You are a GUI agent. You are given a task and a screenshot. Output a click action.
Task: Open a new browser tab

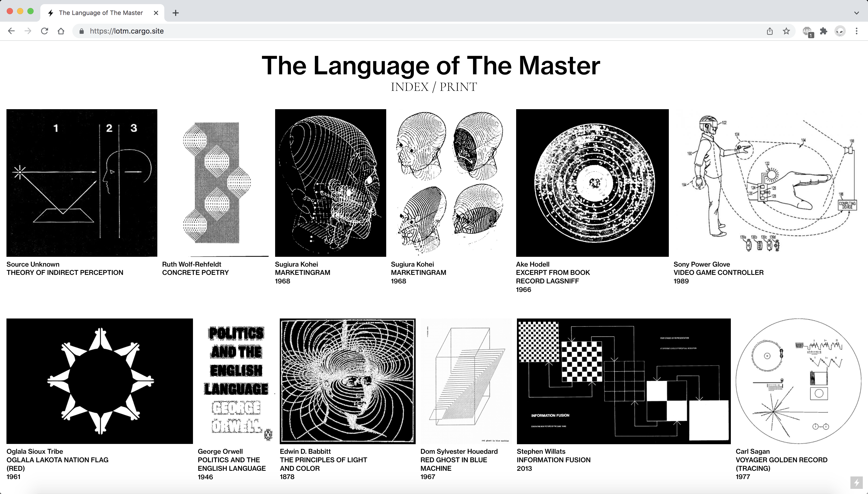click(x=176, y=13)
